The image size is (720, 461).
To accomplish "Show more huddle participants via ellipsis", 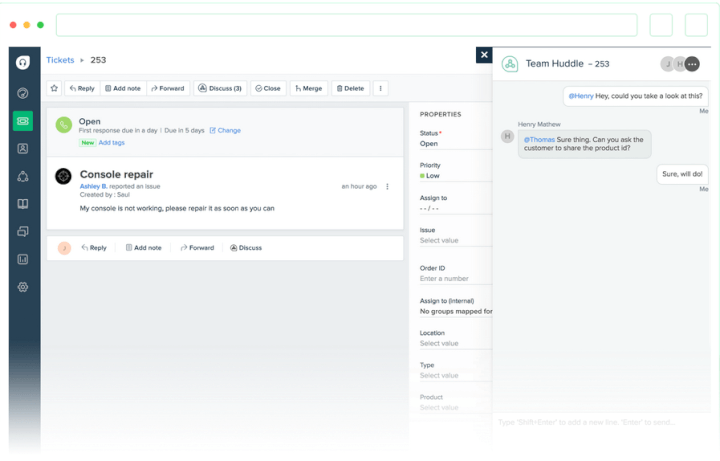I will 692,64.
